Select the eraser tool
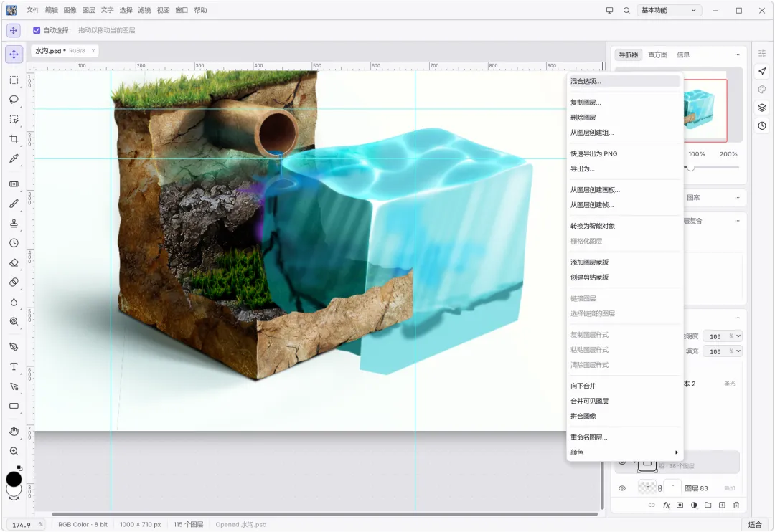This screenshot has height=532, width=775. click(14, 262)
